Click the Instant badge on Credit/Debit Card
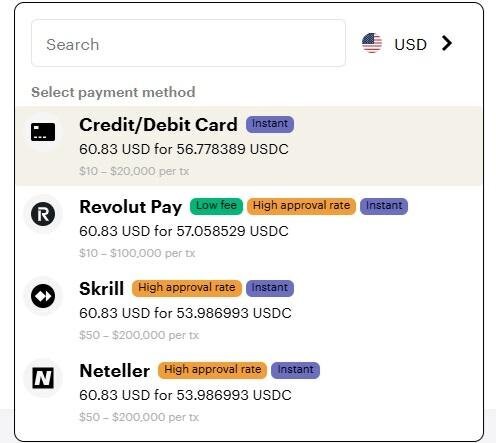The height and width of the screenshot is (443, 496). pos(270,124)
